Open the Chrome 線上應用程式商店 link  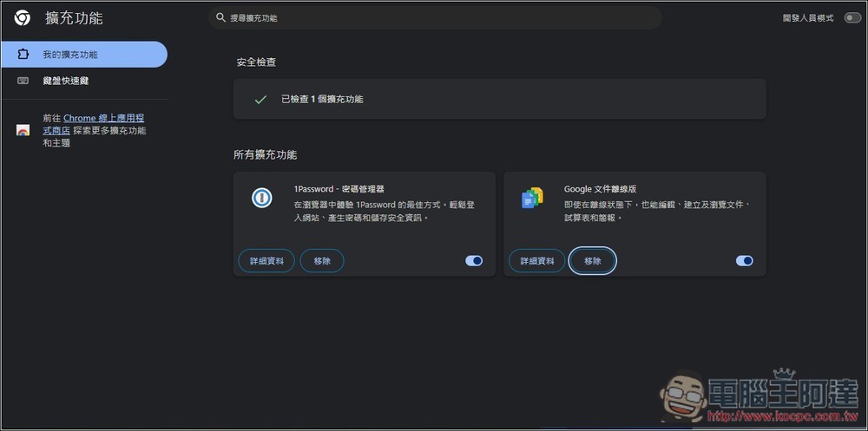(94, 125)
